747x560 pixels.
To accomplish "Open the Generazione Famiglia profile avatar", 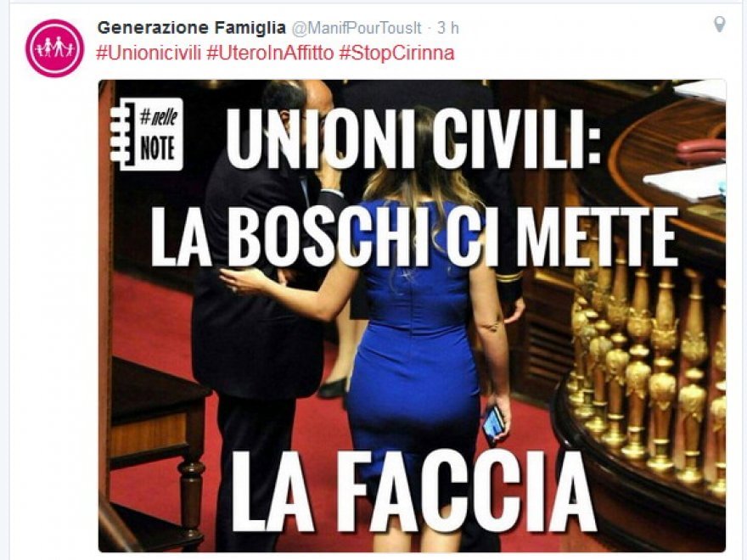I will (x=55, y=48).
